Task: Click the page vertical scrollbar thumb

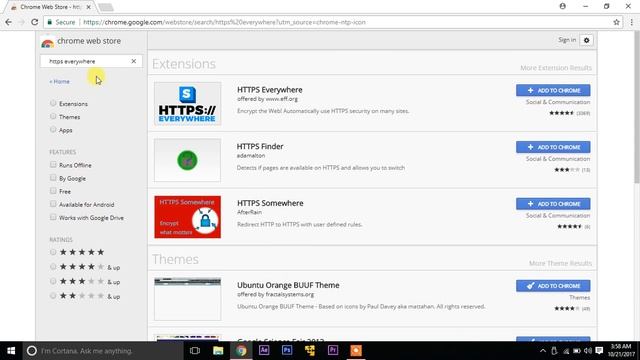Action: 636,106
